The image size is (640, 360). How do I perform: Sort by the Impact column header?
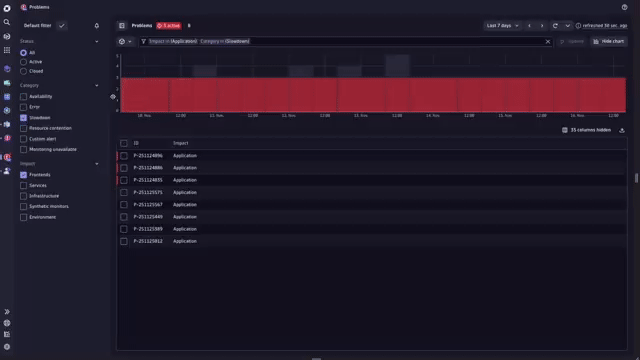180,143
